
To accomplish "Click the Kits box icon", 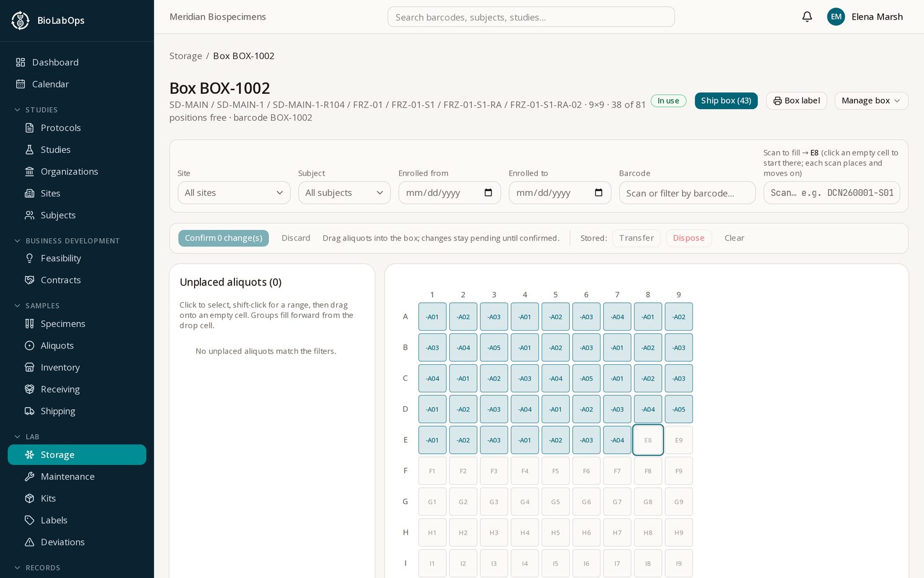I will coord(29,498).
